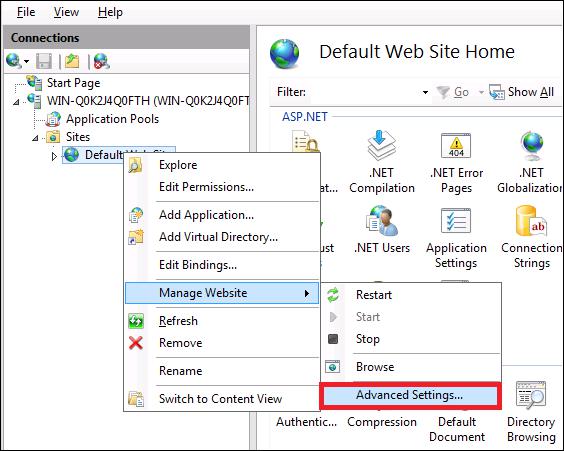Collapse the WIN-Q0K2J4Q0FTH server node

point(16,102)
